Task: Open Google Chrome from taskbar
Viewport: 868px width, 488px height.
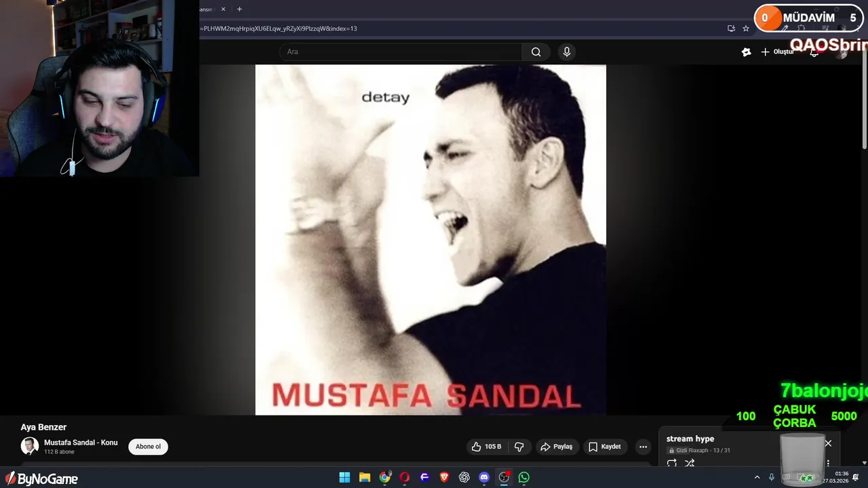Action: [384, 477]
